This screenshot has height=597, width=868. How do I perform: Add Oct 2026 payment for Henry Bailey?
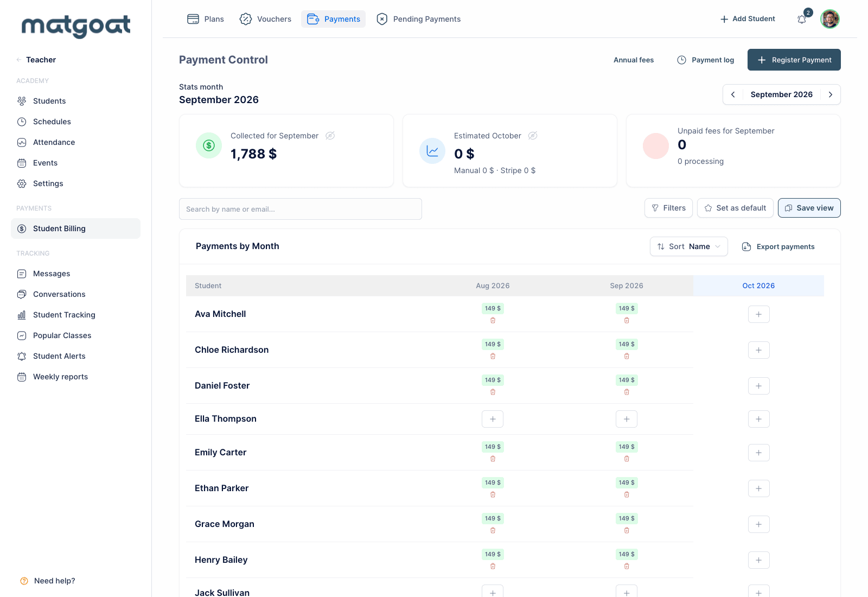pyautogui.click(x=758, y=560)
